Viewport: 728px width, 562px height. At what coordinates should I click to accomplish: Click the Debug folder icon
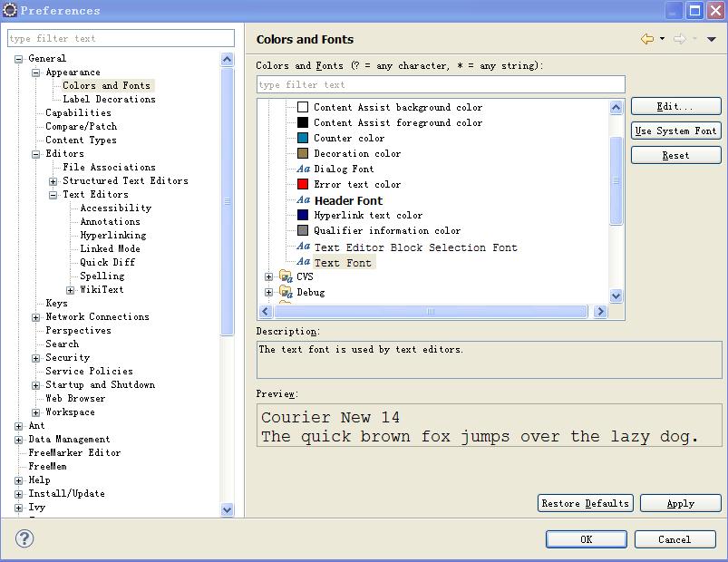[x=286, y=292]
